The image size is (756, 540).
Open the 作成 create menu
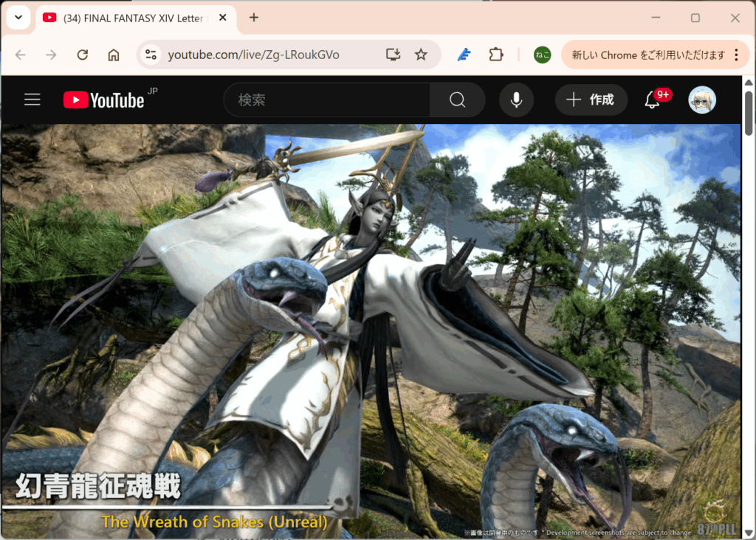tap(591, 100)
